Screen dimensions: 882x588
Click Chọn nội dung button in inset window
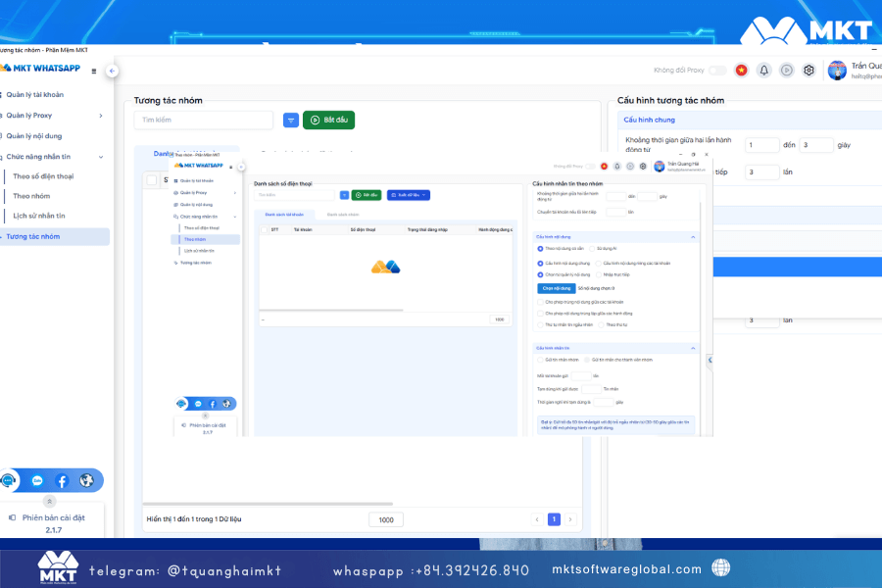(x=557, y=289)
